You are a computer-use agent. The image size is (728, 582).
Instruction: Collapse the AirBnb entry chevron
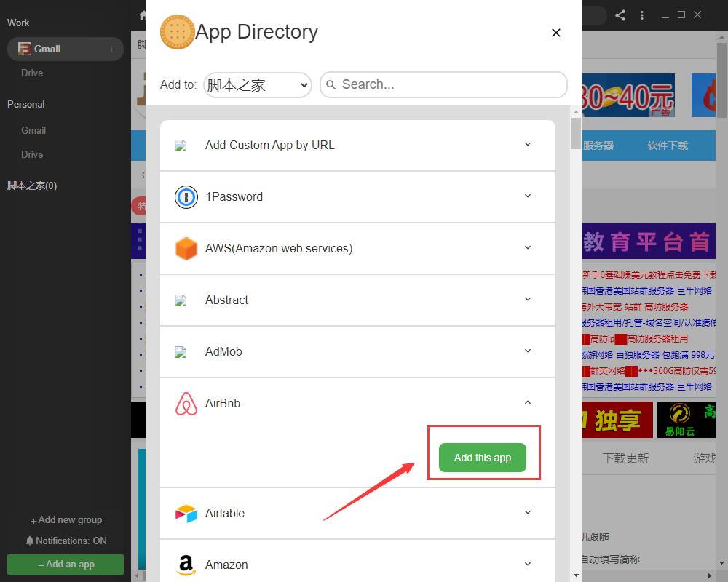coord(528,403)
